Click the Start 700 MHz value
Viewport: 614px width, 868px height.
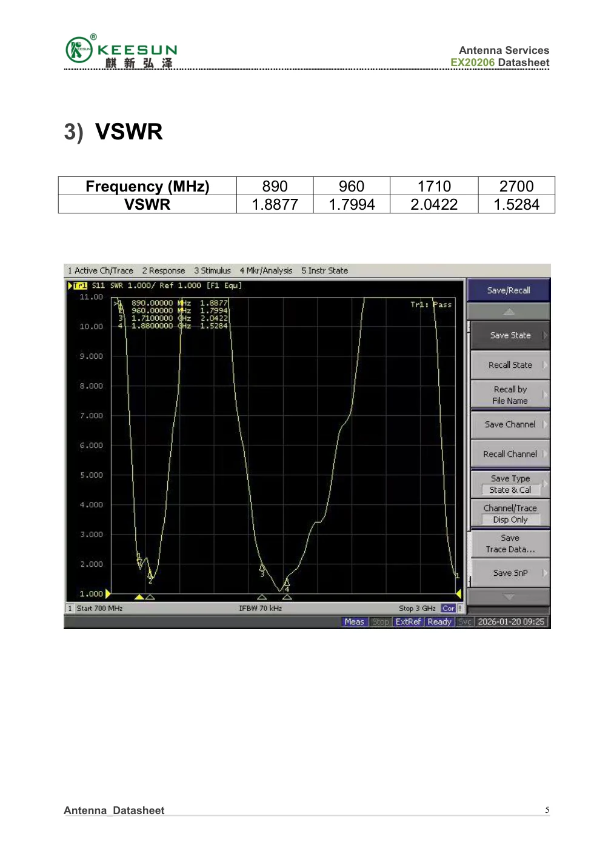(x=99, y=609)
